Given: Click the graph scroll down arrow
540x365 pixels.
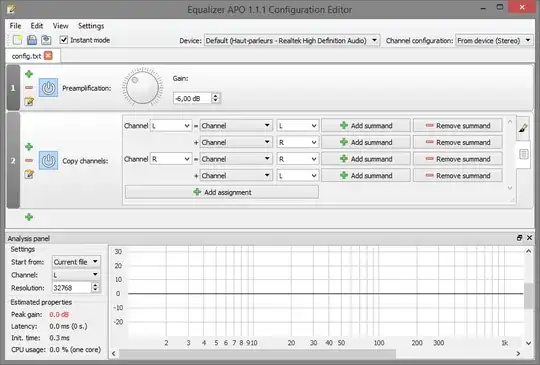Looking at the screenshot, I should 529,343.
